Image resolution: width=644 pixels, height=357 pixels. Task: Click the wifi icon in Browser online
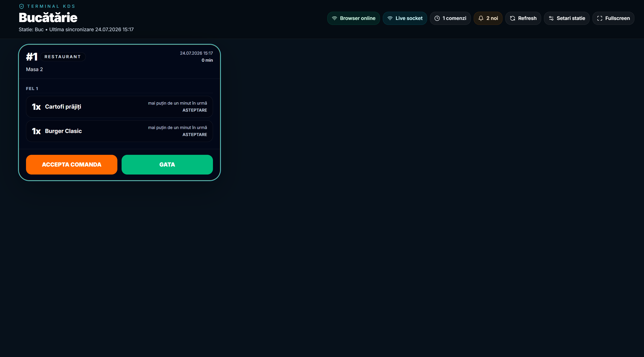335,18
